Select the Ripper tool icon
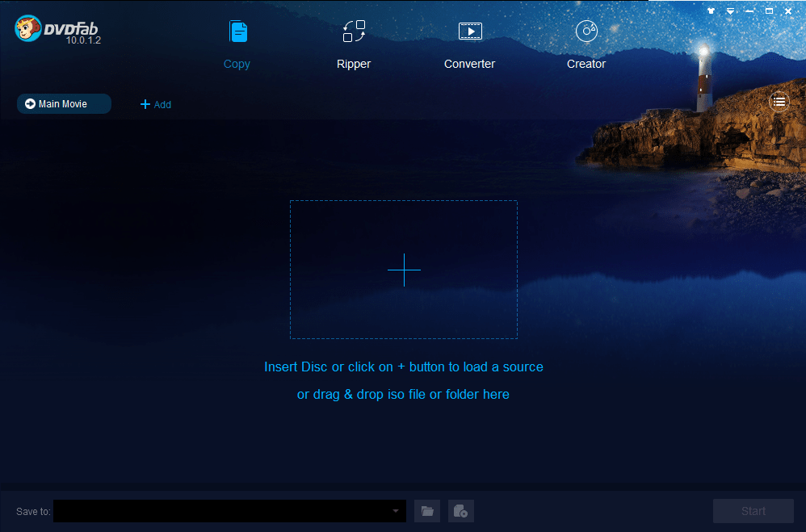 353,31
